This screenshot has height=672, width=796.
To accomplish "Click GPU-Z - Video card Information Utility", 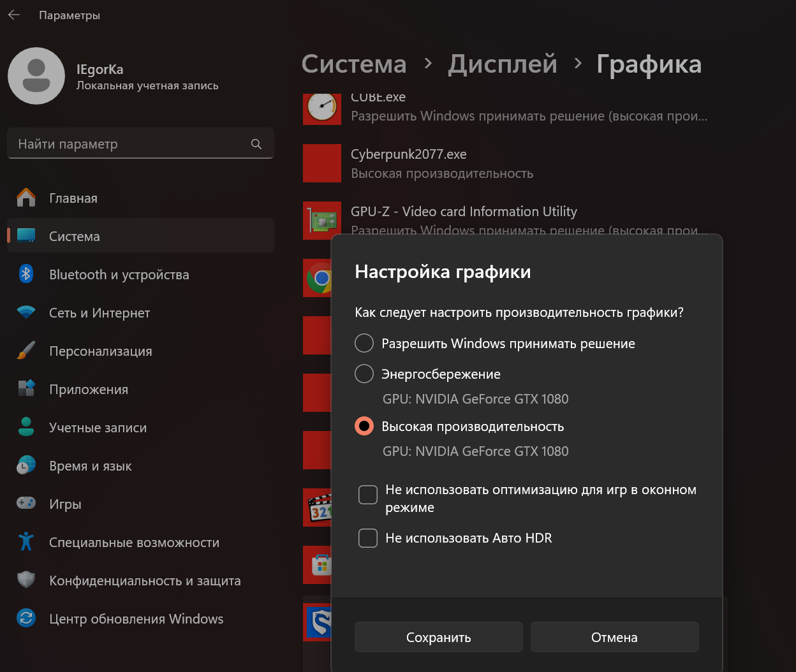I will point(464,211).
